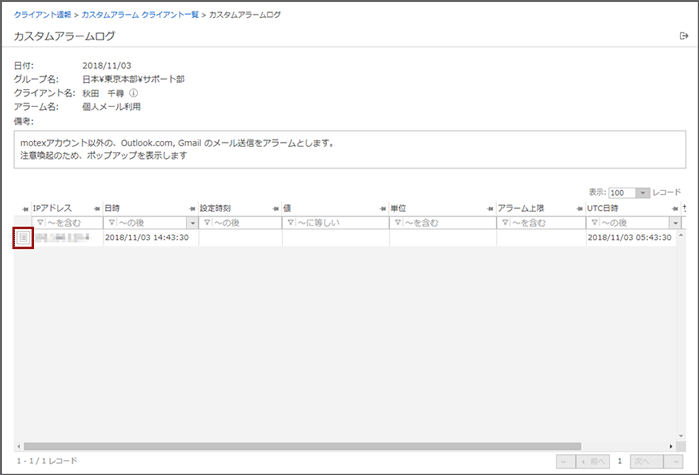Click the filter funnel icon under 値 column
Viewport: 699px width, 475px height.
pos(290,222)
